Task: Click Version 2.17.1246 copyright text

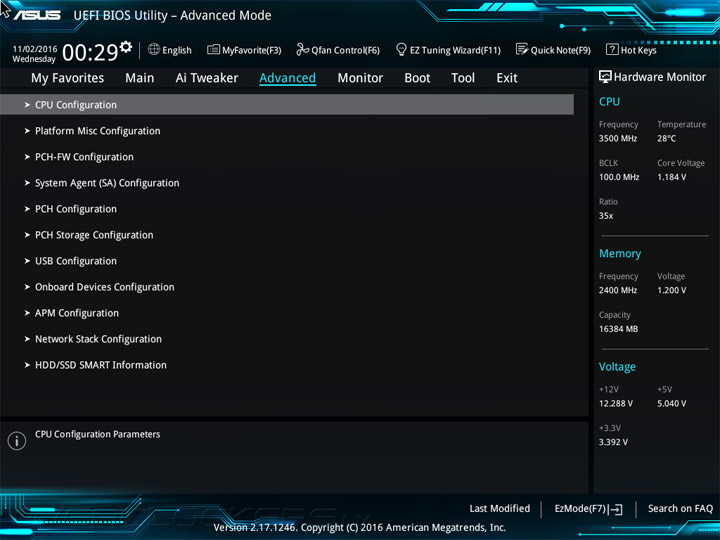Action: click(x=360, y=527)
